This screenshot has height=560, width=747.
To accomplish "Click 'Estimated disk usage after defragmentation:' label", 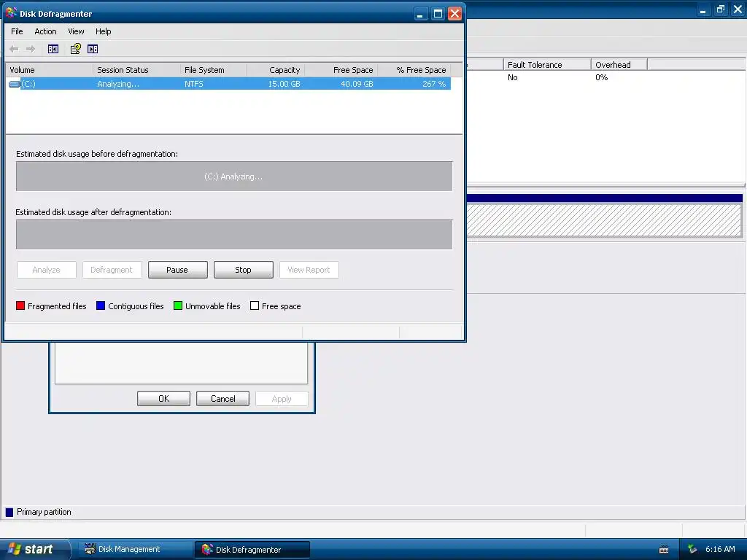I will coord(93,212).
